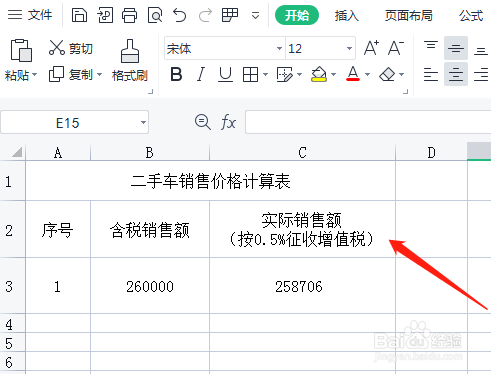The height and width of the screenshot is (374, 491).
Task: Expand the clear eraser dropdown arrow
Action: pyautogui.click(x=402, y=74)
